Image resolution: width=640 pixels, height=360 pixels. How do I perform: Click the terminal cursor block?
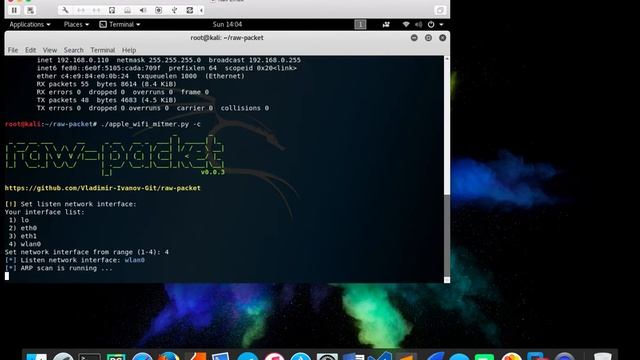pyautogui.click(x=7, y=276)
